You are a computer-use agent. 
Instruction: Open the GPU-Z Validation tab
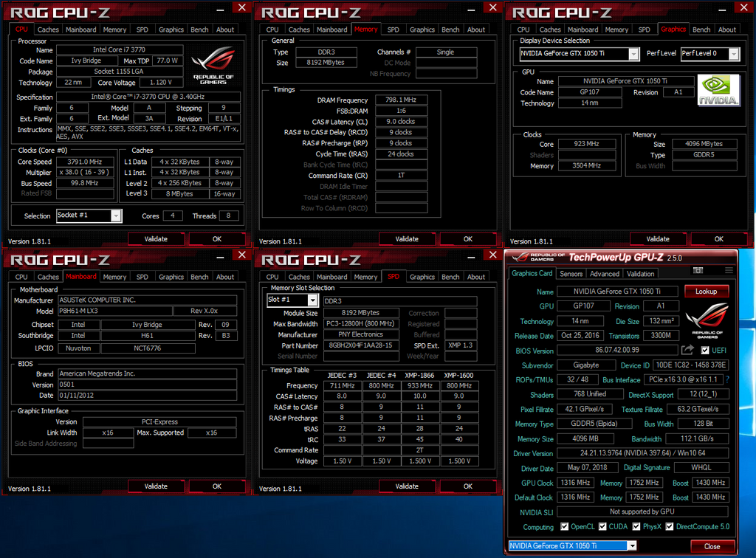coord(640,274)
